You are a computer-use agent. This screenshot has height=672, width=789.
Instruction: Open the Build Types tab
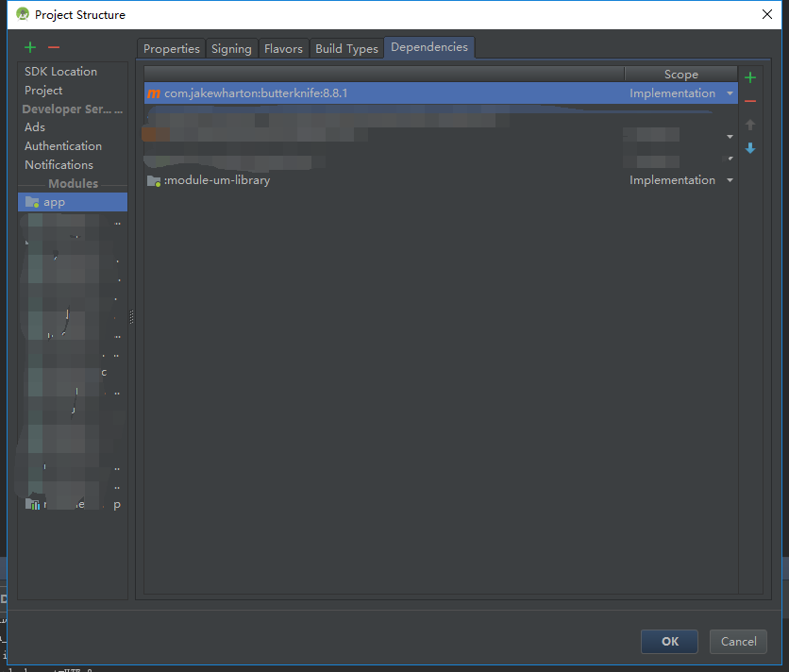coord(346,49)
